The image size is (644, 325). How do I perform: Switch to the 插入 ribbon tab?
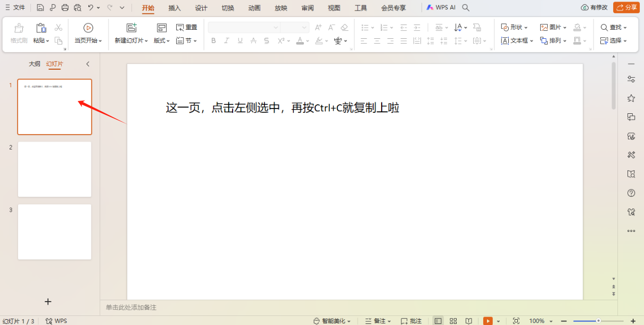(175, 7)
